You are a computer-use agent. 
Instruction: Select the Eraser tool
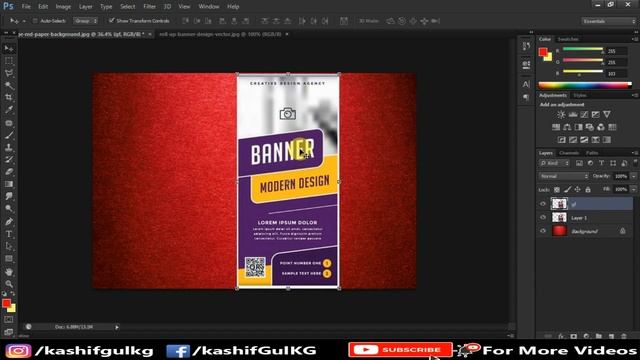coord(9,172)
